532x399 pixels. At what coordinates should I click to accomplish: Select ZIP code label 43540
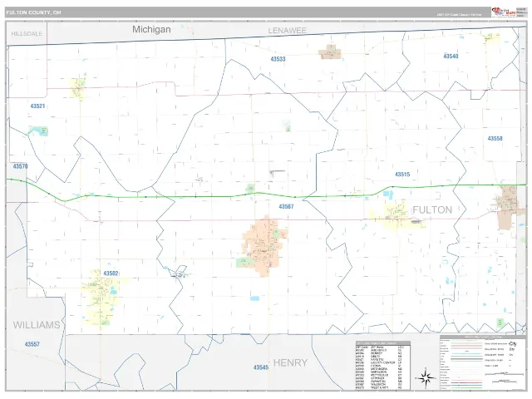pyautogui.click(x=451, y=57)
